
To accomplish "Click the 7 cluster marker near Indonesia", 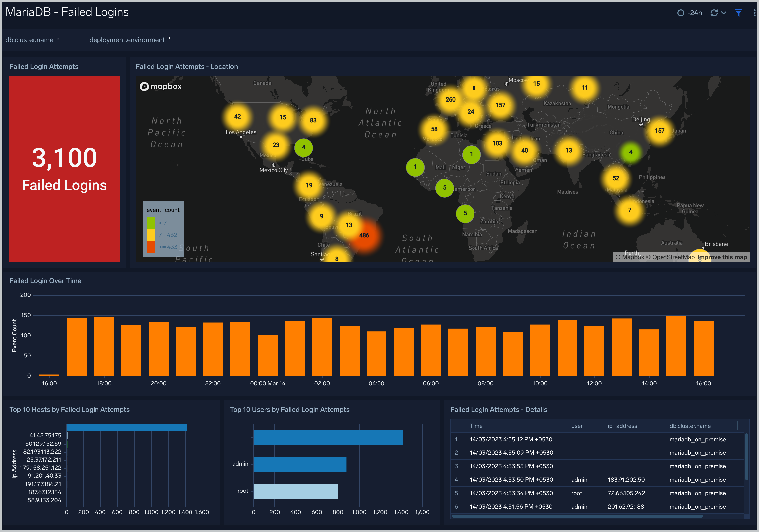I will (629, 210).
